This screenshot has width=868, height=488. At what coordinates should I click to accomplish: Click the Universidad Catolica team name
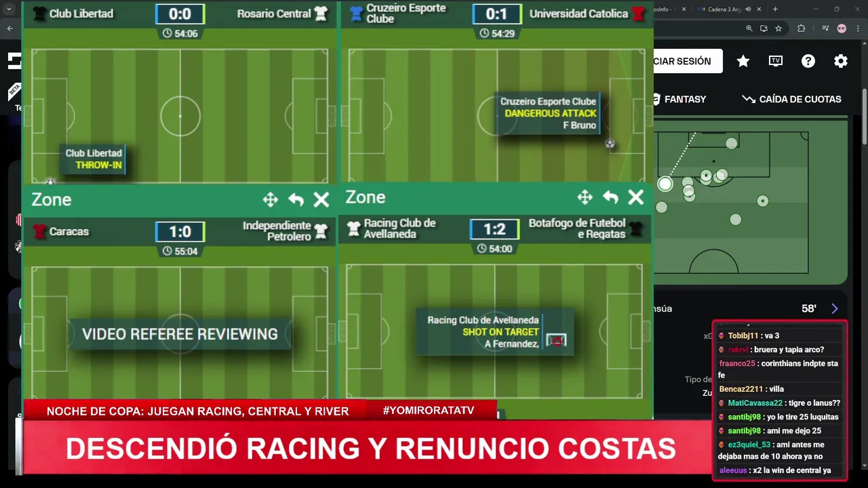(578, 14)
